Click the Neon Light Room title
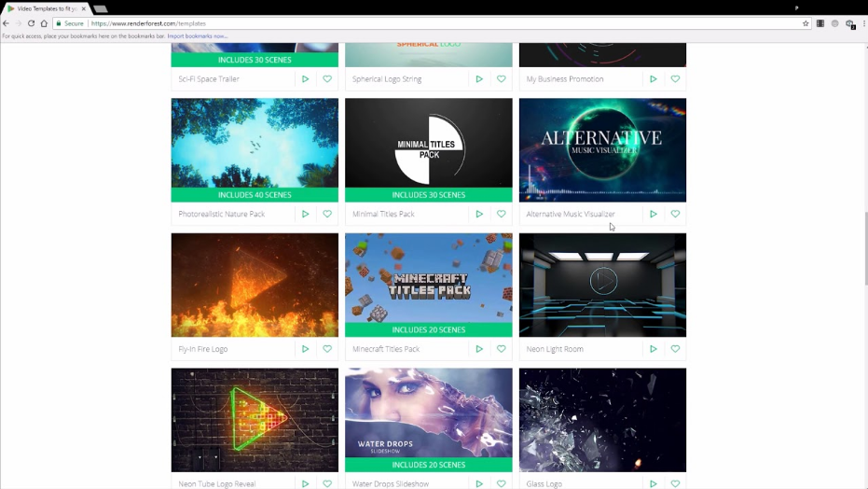 (555, 349)
